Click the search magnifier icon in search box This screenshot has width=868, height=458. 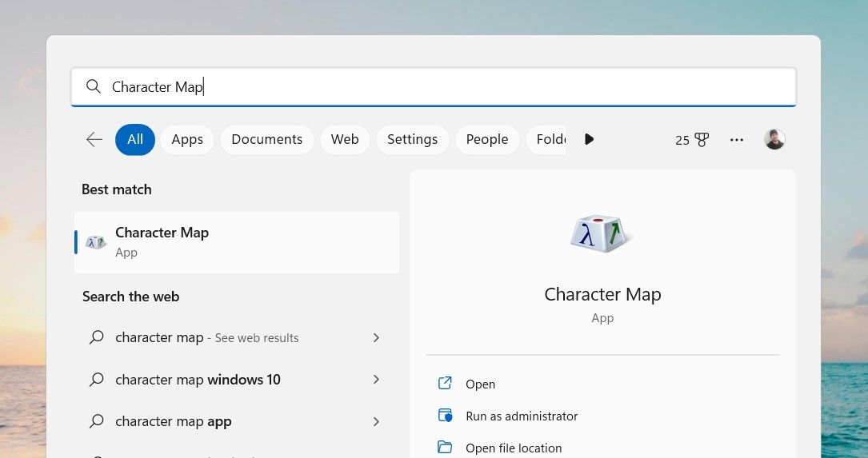[94, 86]
